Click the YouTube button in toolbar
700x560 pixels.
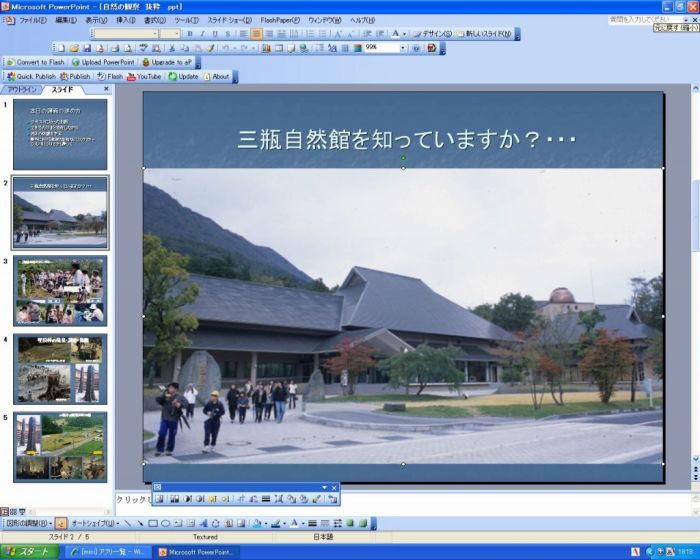click(143, 76)
